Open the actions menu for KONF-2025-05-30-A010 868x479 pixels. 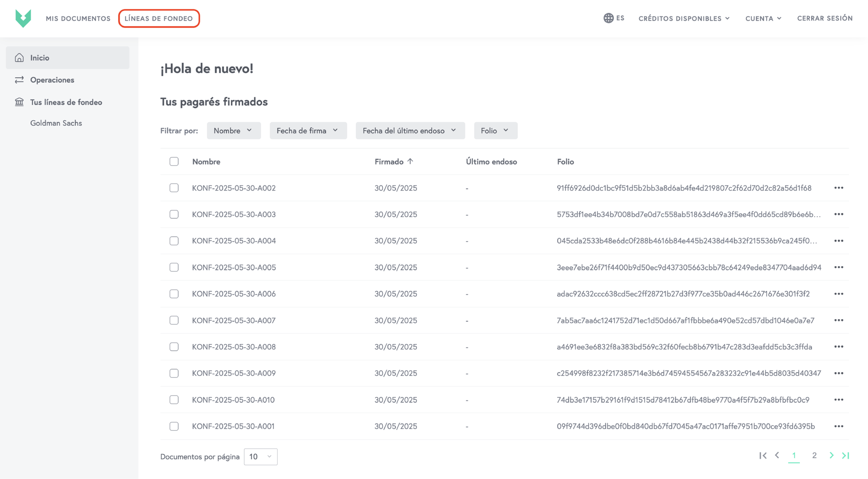839,400
